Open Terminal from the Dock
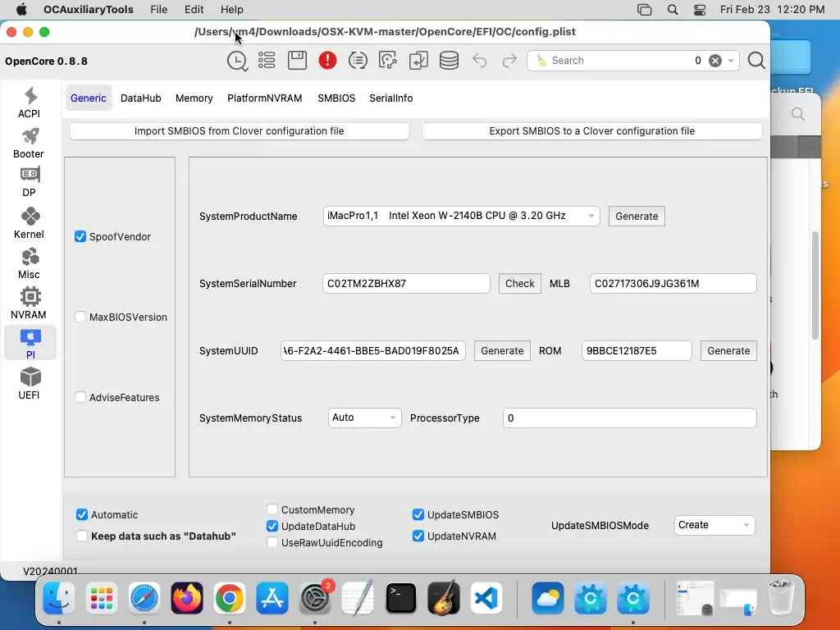The image size is (840, 630). (400, 598)
